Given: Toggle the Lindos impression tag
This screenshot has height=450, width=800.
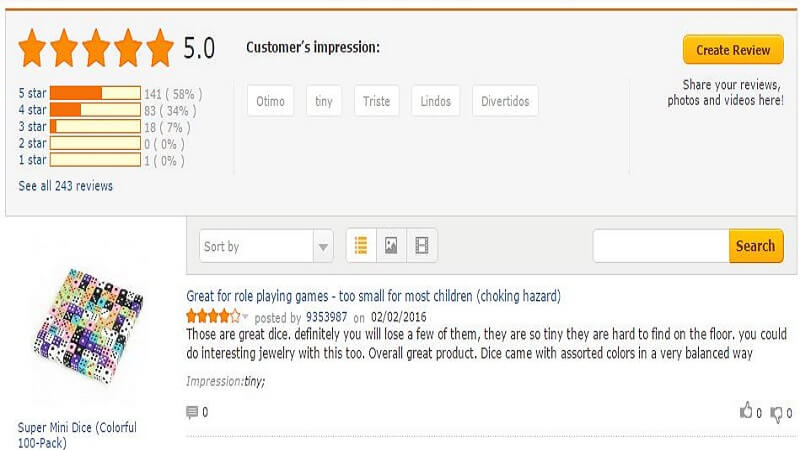Looking at the screenshot, I should click(435, 101).
